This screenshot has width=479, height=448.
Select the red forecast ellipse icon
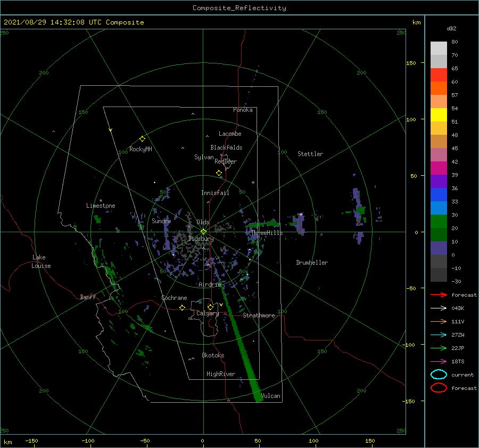click(439, 388)
